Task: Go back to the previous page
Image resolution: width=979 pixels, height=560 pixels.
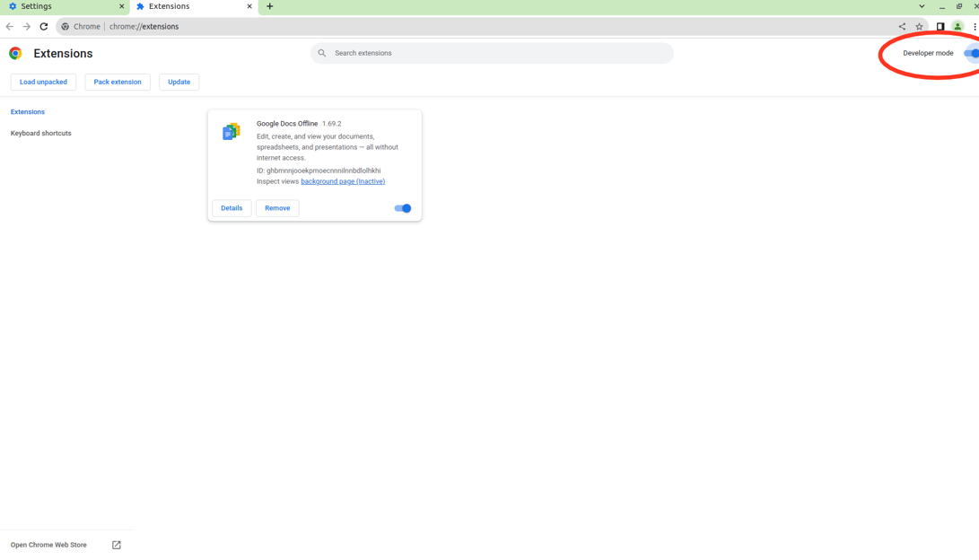Action: click(x=9, y=26)
